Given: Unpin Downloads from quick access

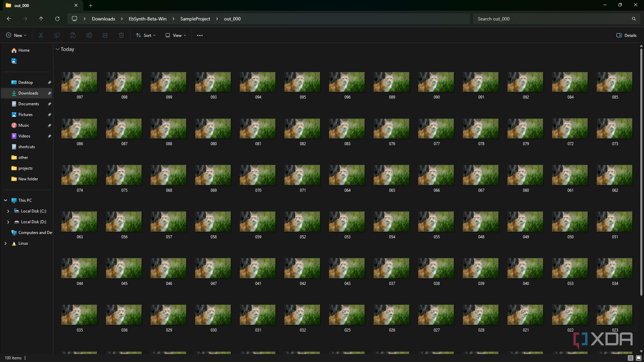Looking at the screenshot, I should coord(49,93).
